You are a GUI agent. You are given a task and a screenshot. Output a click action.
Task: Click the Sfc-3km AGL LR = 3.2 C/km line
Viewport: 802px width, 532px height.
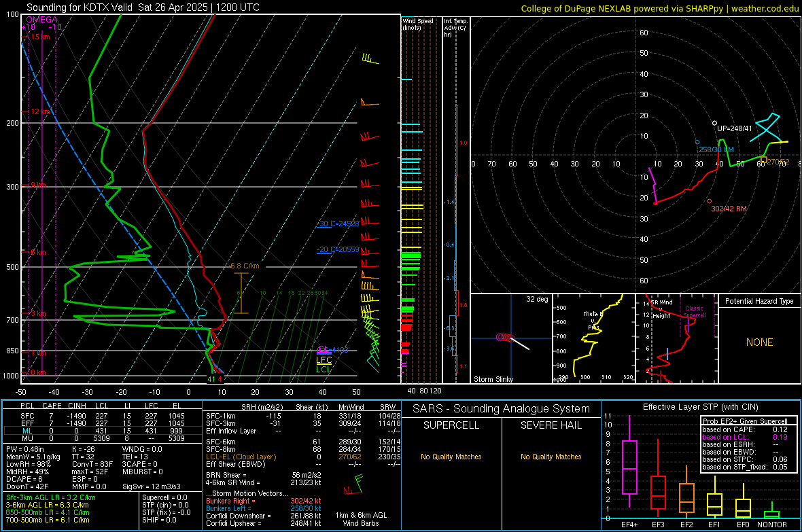click(x=51, y=497)
